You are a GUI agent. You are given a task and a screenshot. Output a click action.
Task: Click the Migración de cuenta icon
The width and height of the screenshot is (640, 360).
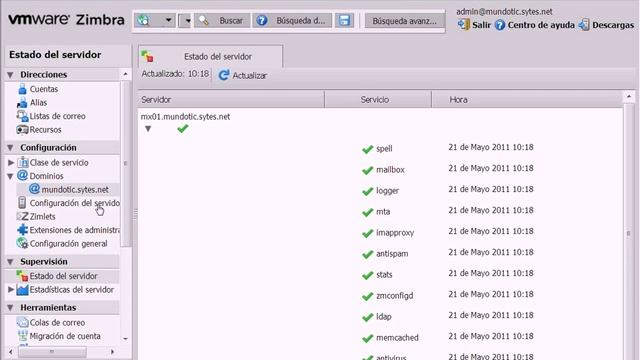coord(22,336)
